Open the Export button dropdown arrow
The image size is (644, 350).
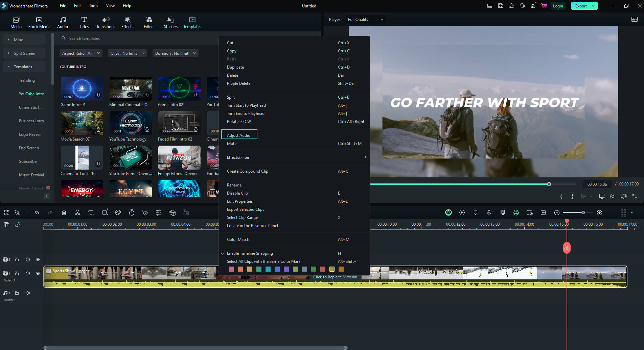point(594,6)
